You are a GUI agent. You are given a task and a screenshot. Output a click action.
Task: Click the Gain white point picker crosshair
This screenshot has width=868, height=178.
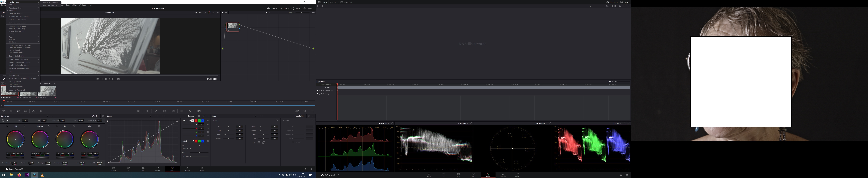56,126
